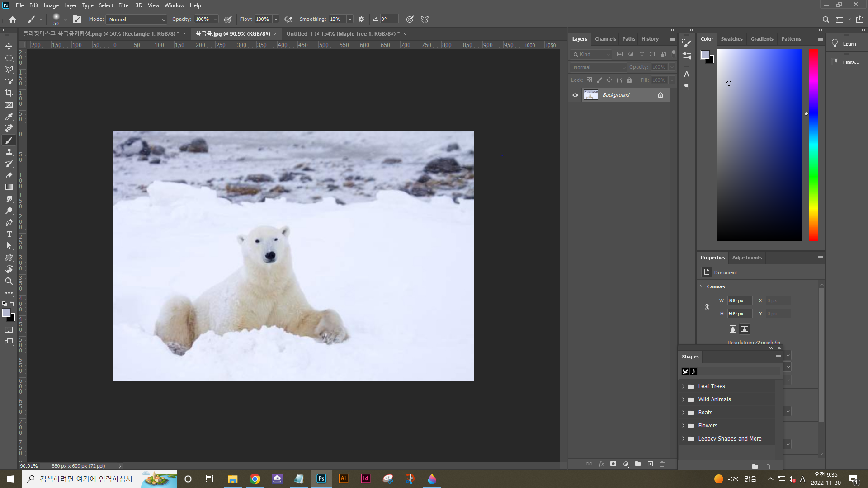Select the Eraser tool

9,175
